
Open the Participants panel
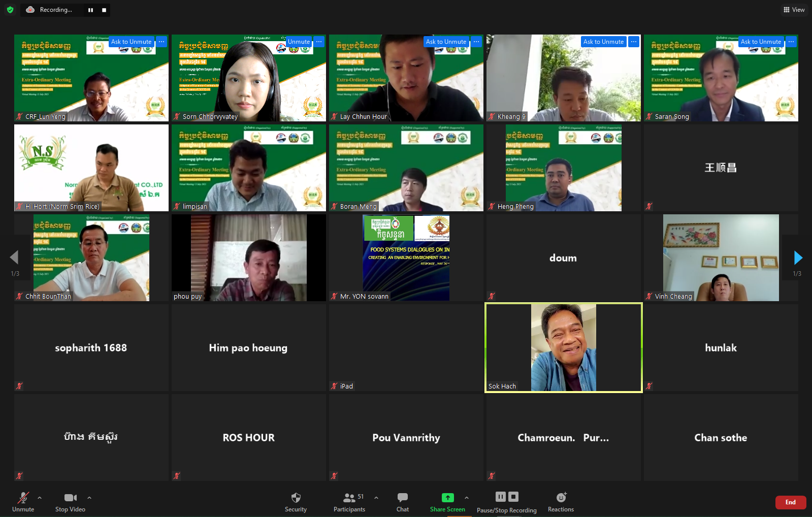pyautogui.click(x=349, y=502)
